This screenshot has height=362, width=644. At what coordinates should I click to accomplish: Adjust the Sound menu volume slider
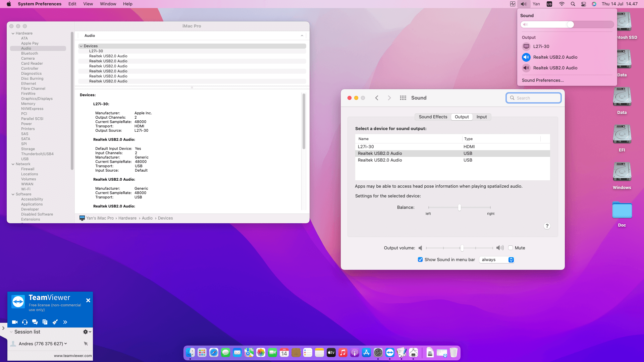click(567, 24)
